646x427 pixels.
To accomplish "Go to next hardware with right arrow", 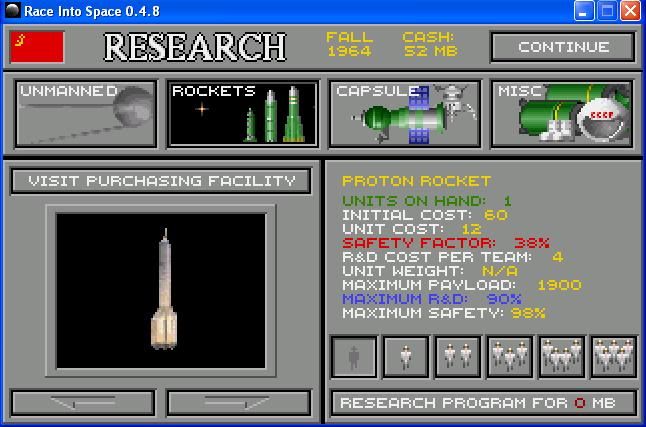I will 239,403.
